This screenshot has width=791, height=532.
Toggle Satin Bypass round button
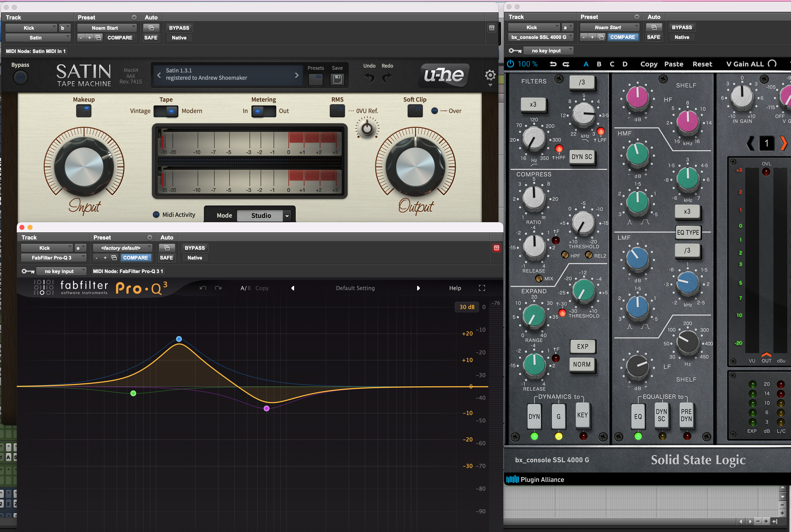coord(20,78)
